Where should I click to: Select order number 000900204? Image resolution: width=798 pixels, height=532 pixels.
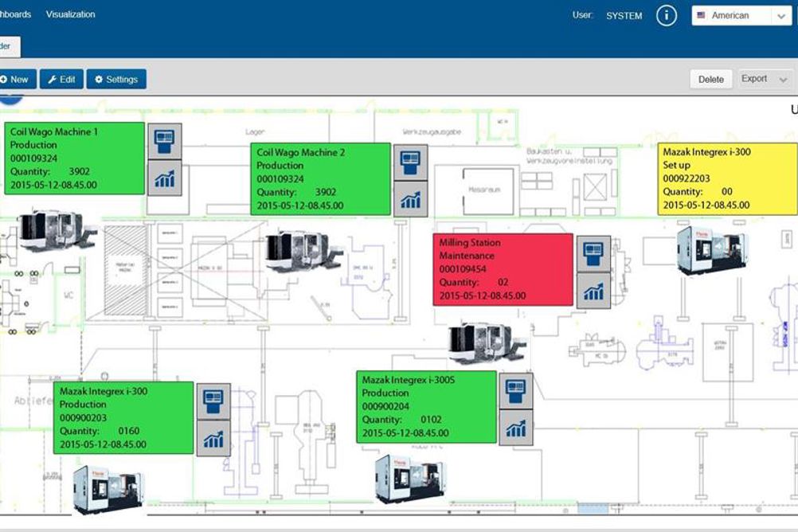[x=385, y=406]
